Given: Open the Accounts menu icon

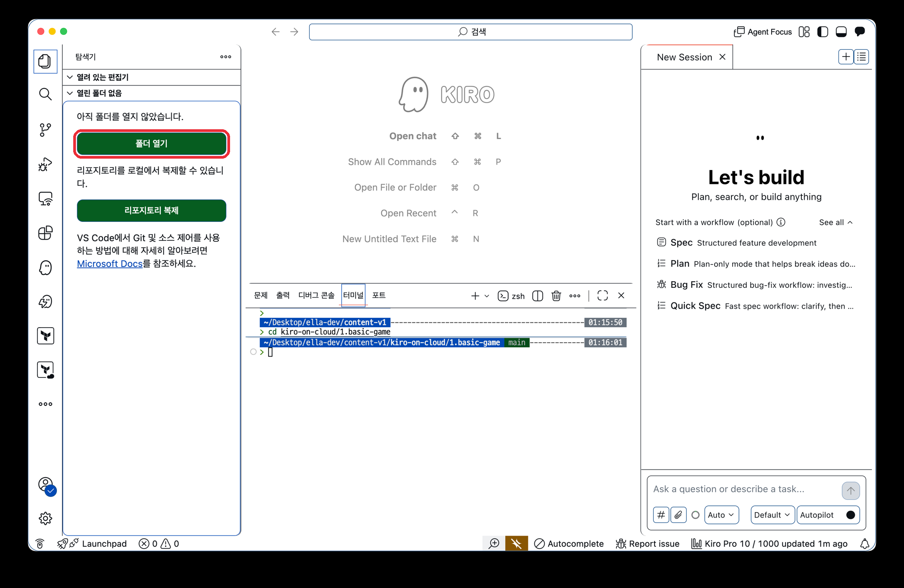Looking at the screenshot, I should click(x=46, y=485).
